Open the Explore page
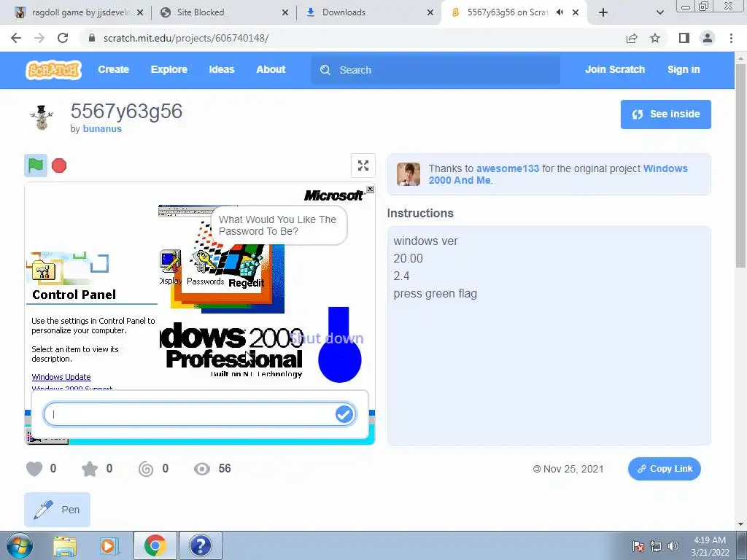747x560 pixels. click(169, 69)
